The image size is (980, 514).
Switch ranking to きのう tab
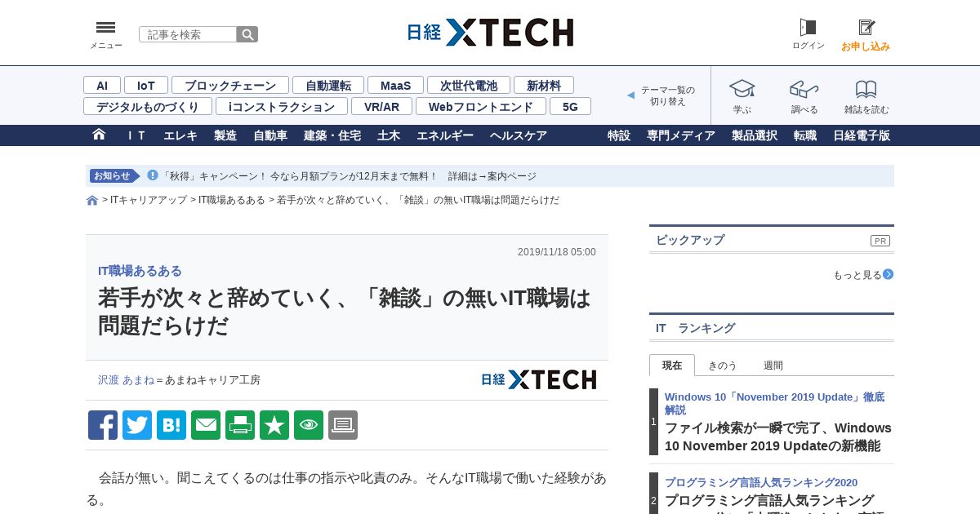click(x=722, y=366)
